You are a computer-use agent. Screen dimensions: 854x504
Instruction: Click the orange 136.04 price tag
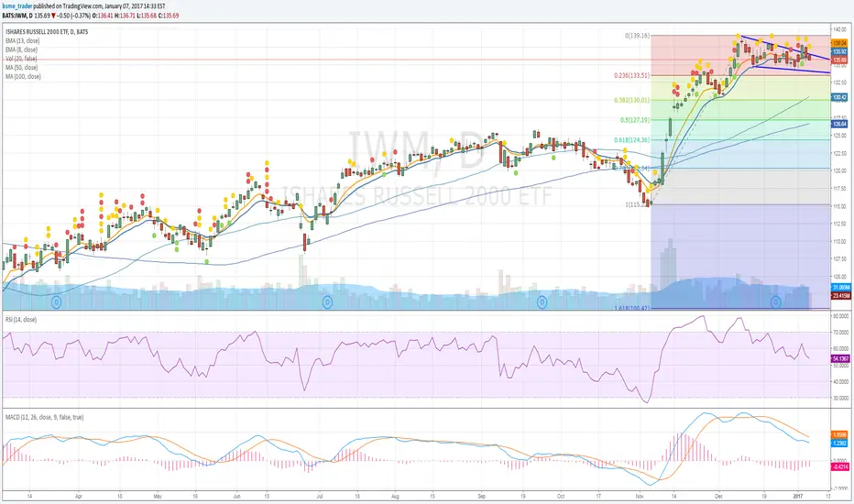click(839, 43)
